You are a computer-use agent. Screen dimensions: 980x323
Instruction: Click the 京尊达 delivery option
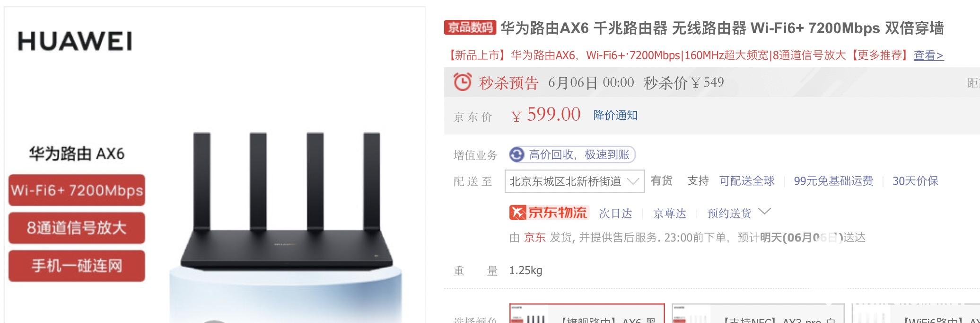click(x=669, y=214)
